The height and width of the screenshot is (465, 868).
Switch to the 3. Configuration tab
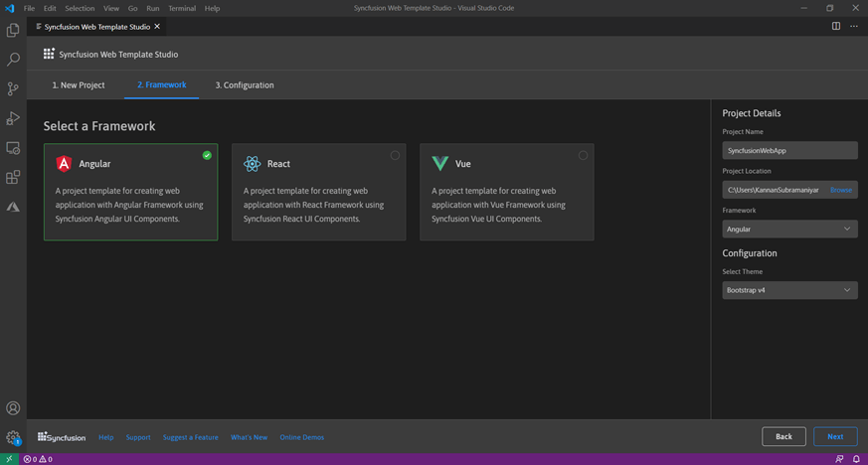coord(245,85)
